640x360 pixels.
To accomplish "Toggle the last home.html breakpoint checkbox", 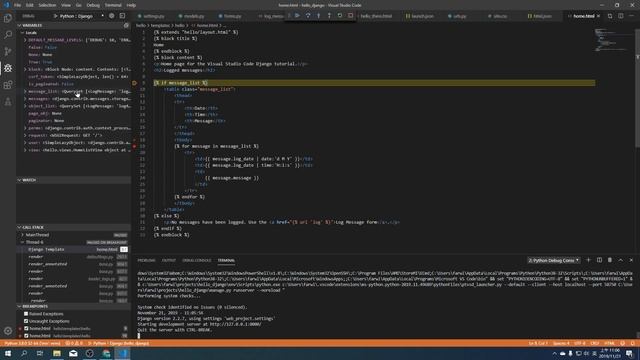I will (x=26, y=336).
